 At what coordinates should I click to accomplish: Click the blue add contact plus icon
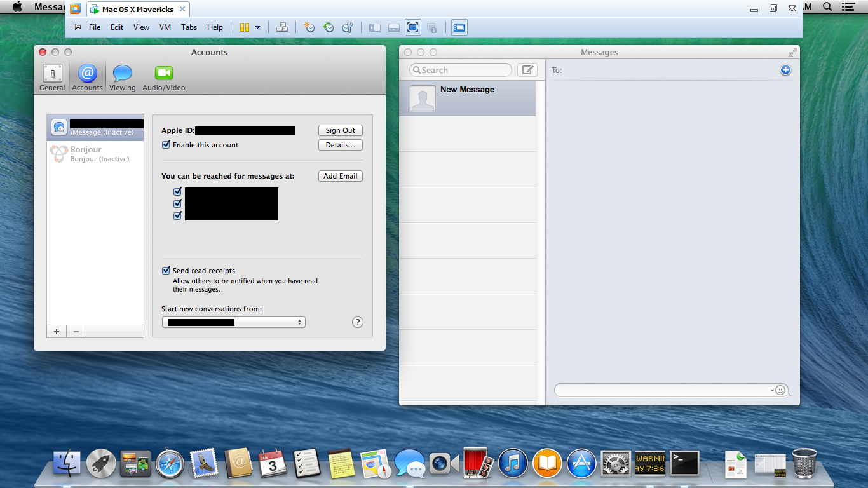pos(785,70)
